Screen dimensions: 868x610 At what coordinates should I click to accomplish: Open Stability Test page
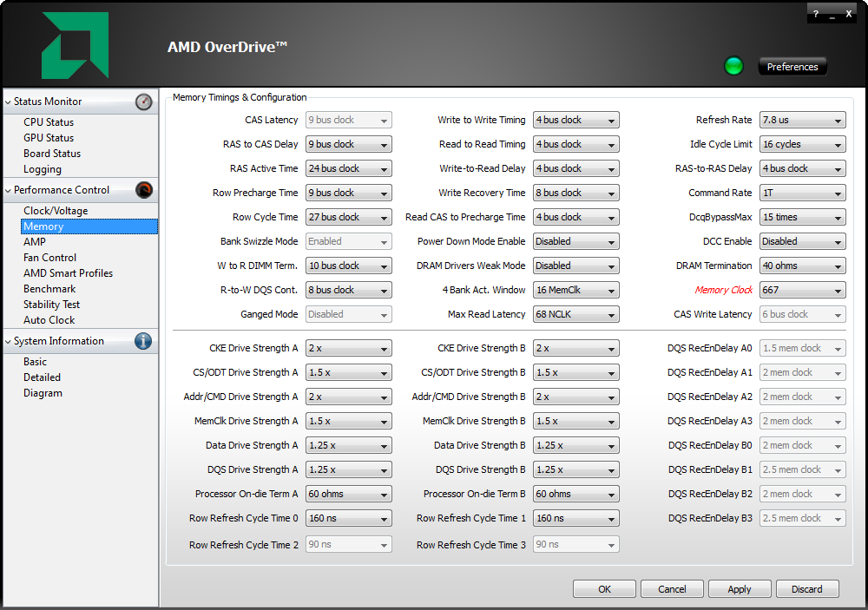point(51,305)
